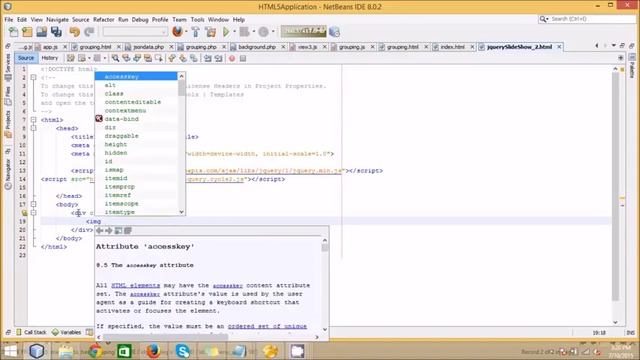Image resolution: width=640 pixels, height=360 pixels.
Task: Open the Tools menu
Action: click(x=197, y=19)
